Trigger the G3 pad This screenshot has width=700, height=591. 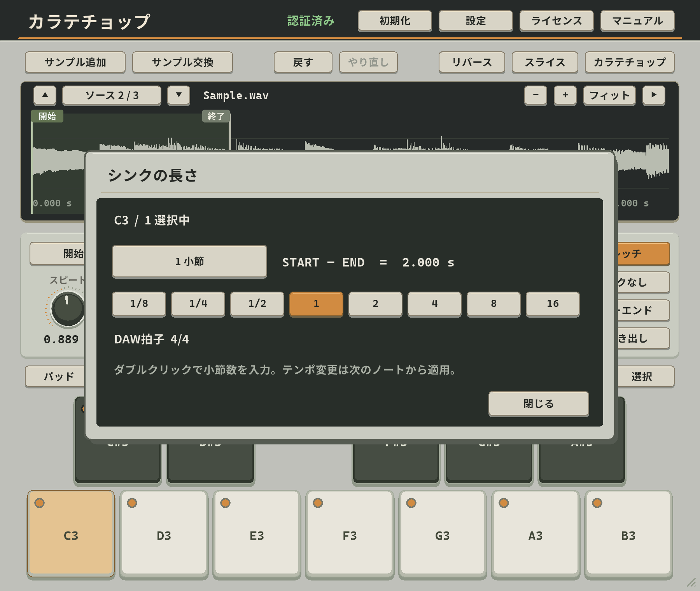443,533
